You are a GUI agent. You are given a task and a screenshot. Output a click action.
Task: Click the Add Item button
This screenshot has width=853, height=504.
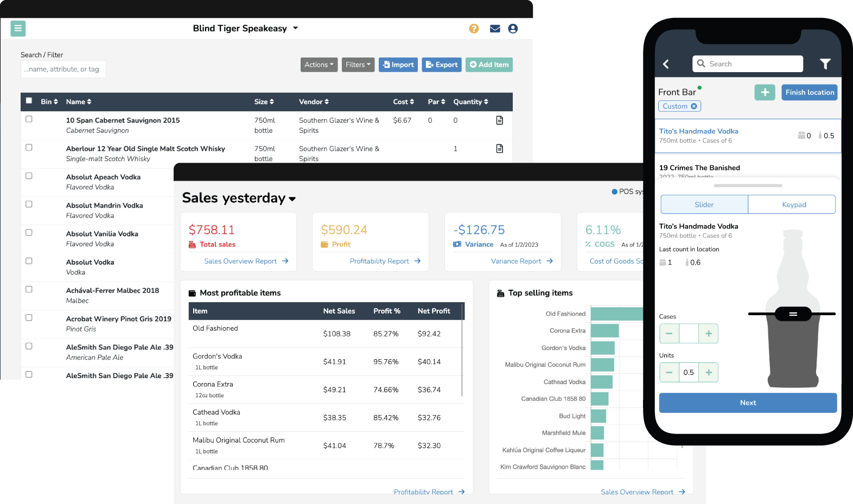(489, 65)
